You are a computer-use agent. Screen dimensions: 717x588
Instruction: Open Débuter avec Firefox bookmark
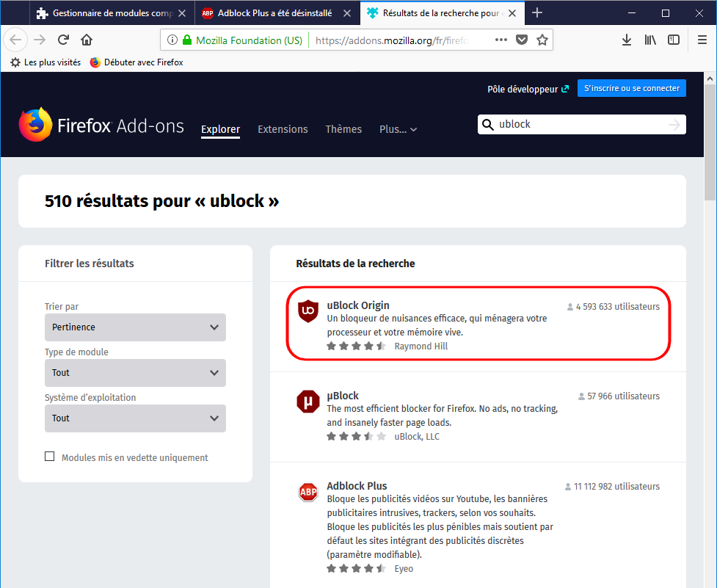coord(137,62)
